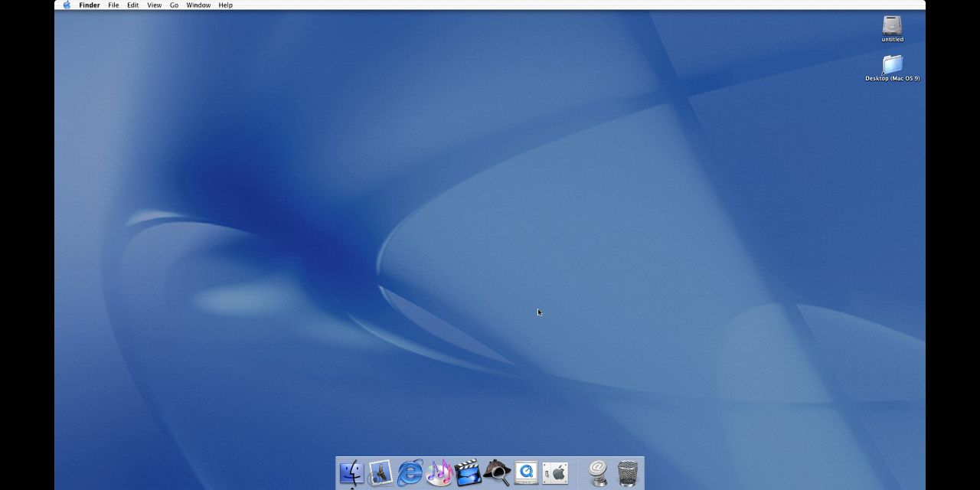Open the File menu
This screenshot has width=980, height=490.
(x=113, y=5)
